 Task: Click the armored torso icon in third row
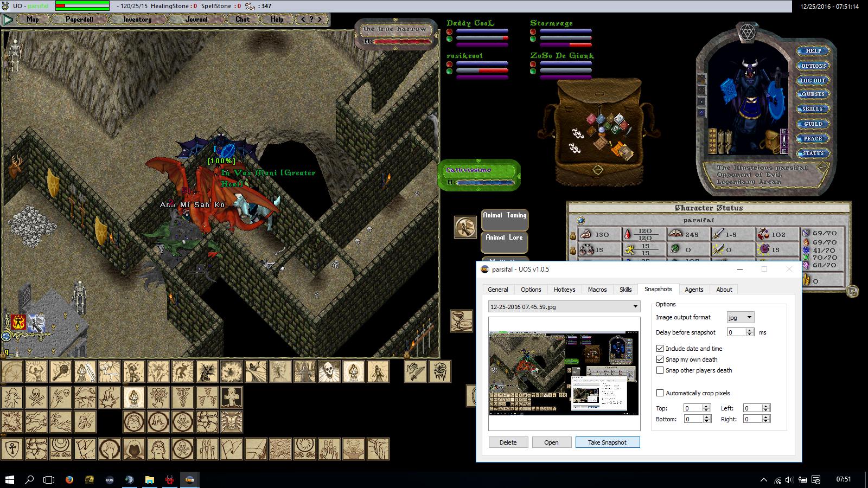pyautogui.click(x=231, y=422)
